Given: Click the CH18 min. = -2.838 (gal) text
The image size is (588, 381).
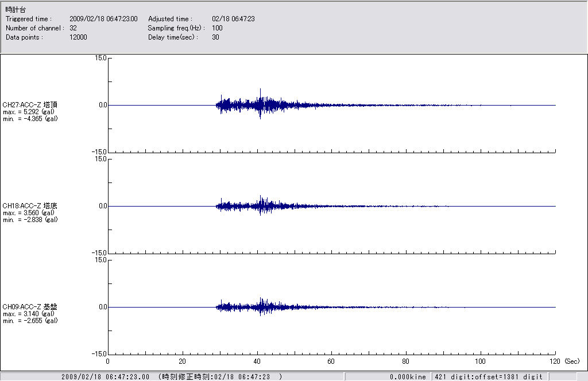Looking at the screenshot, I should 30,220.
